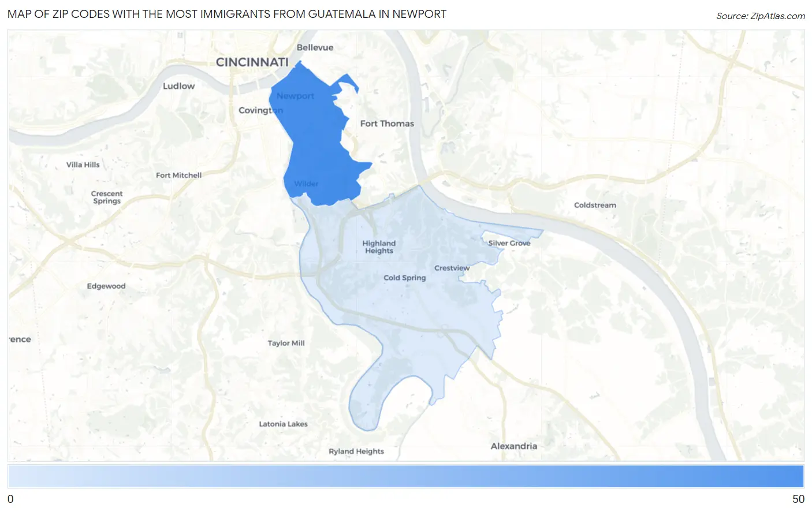Click the legend minimum value '0'
The width and height of the screenshot is (812, 511).
click(x=10, y=499)
